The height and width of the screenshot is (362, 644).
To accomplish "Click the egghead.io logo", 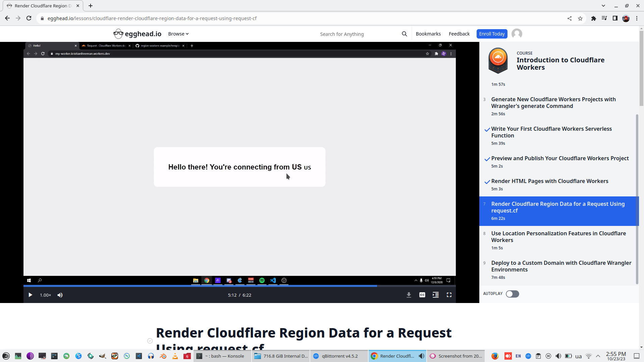I will 138,34.
